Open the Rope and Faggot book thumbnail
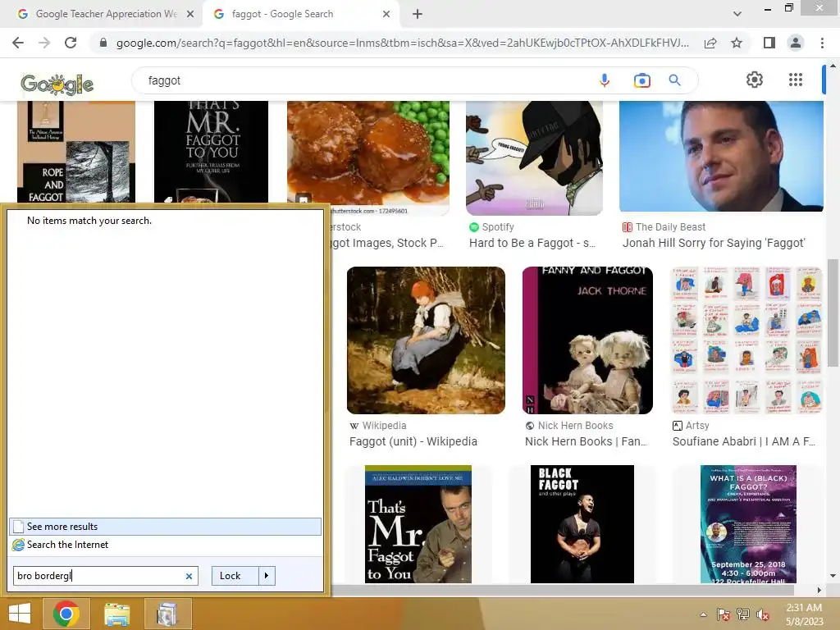Viewport: 840px width, 630px height. pyautogui.click(x=76, y=152)
